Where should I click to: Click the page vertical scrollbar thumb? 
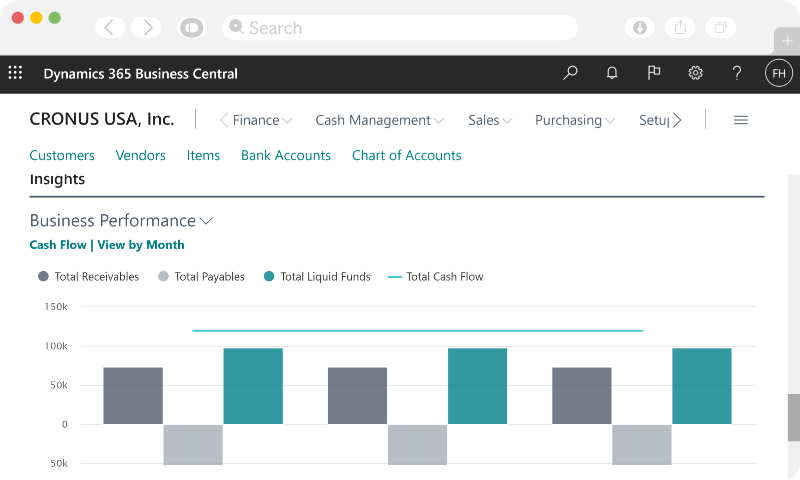[x=793, y=417]
